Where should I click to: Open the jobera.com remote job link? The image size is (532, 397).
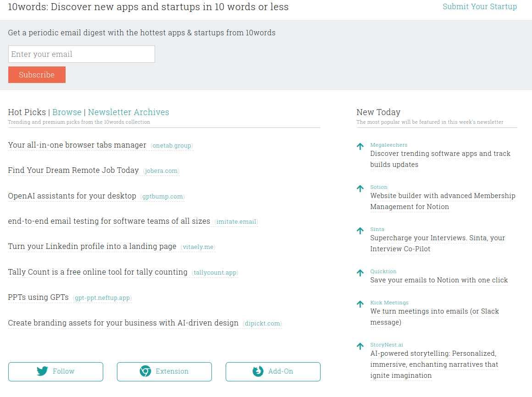[161, 171]
